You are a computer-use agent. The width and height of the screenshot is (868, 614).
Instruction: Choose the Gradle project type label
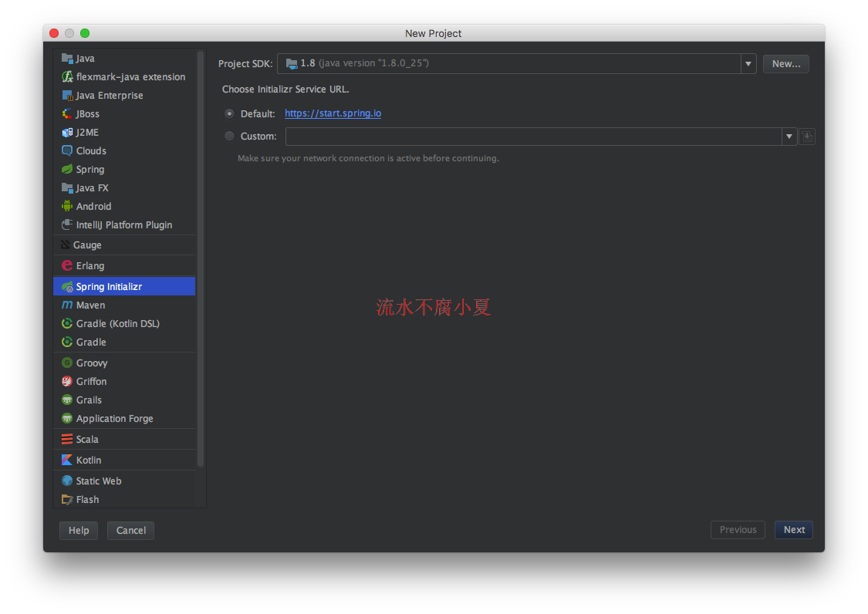[x=91, y=342]
